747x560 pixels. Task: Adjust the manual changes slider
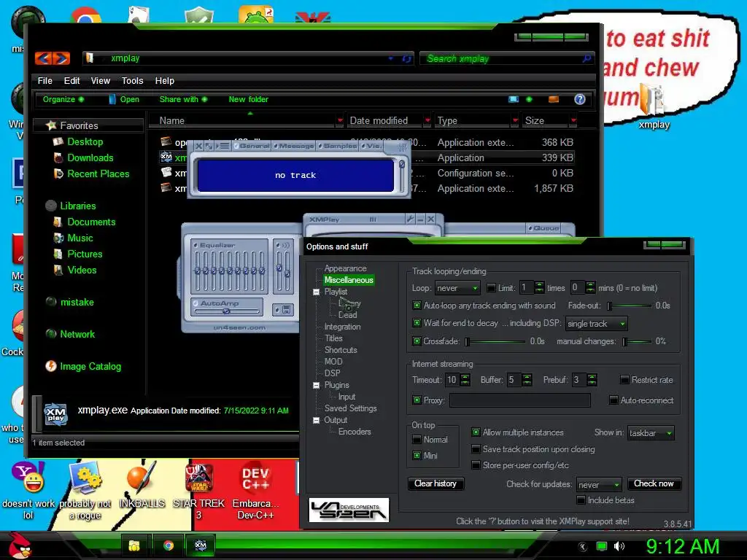point(637,341)
